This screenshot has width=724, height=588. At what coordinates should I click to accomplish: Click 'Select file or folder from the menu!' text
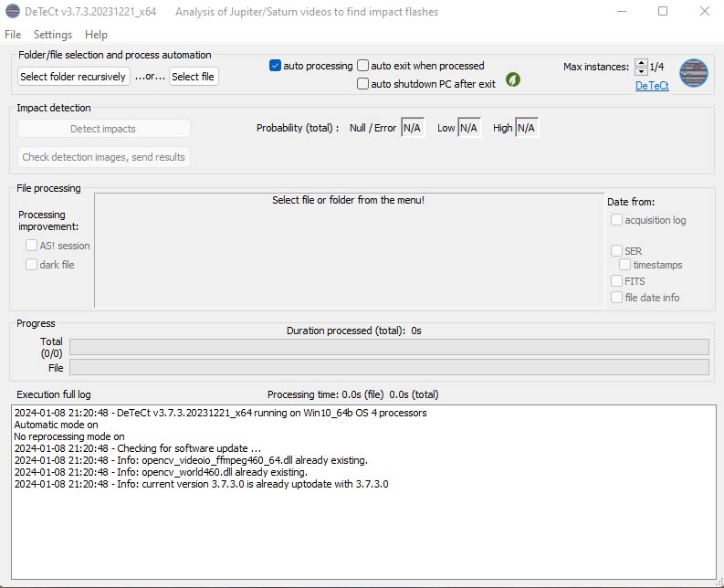click(348, 200)
